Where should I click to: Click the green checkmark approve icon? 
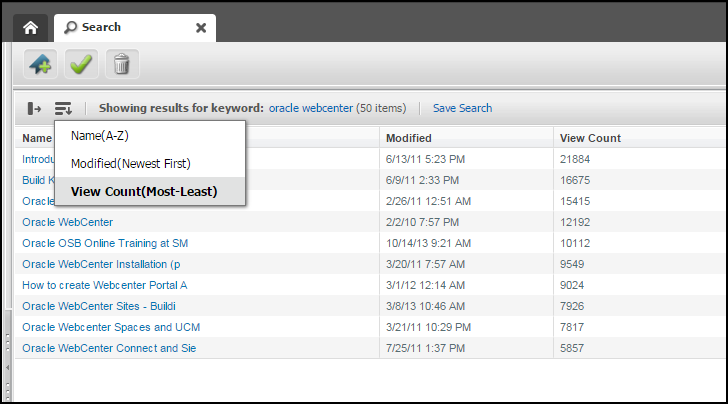coord(81,64)
